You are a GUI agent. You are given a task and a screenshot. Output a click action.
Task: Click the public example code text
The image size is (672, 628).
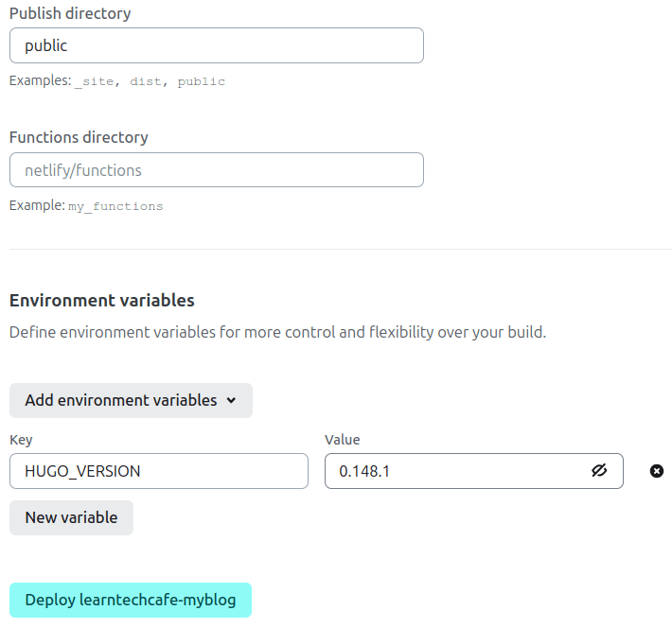click(201, 81)
